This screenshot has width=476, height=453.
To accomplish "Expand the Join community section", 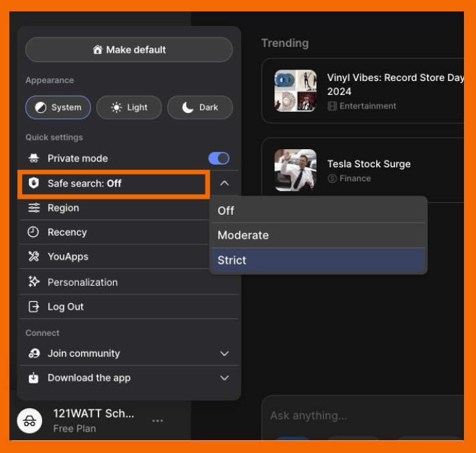I will click(x=224, y=354).
